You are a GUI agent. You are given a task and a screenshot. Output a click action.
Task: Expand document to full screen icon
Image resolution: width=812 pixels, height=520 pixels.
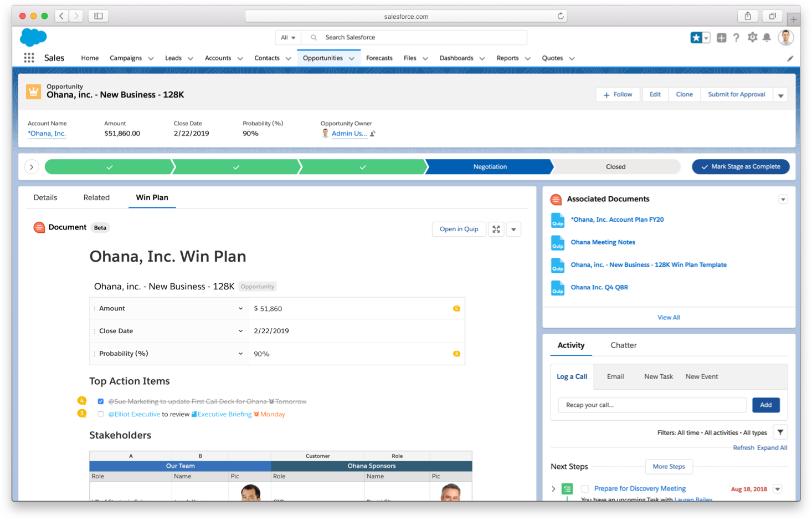tap(496, 229)
